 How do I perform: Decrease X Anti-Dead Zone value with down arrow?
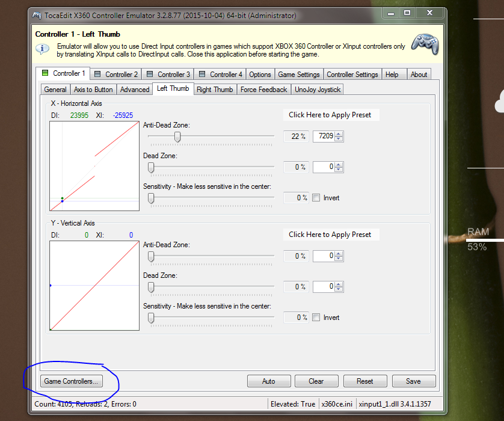(x=339, y=139)
